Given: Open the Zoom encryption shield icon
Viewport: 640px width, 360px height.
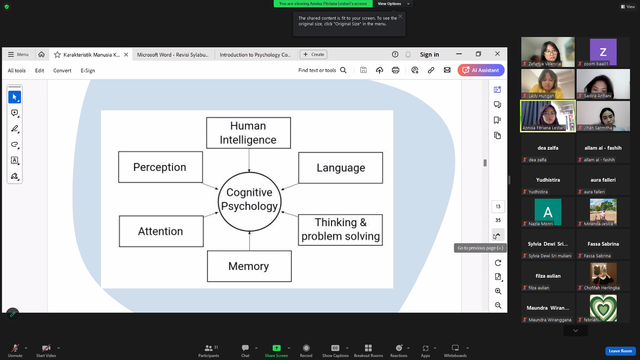Looking at the screenshot, I should [x=7, y=7].
